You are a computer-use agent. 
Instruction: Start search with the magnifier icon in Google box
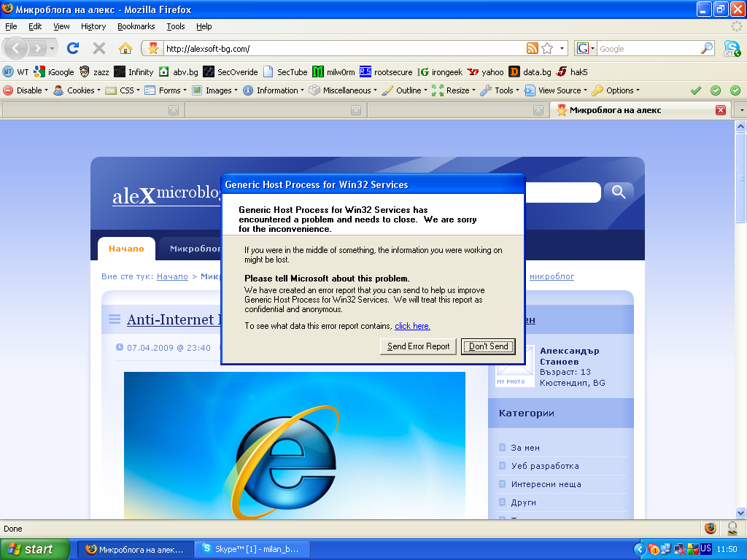[x=707, y=48]
